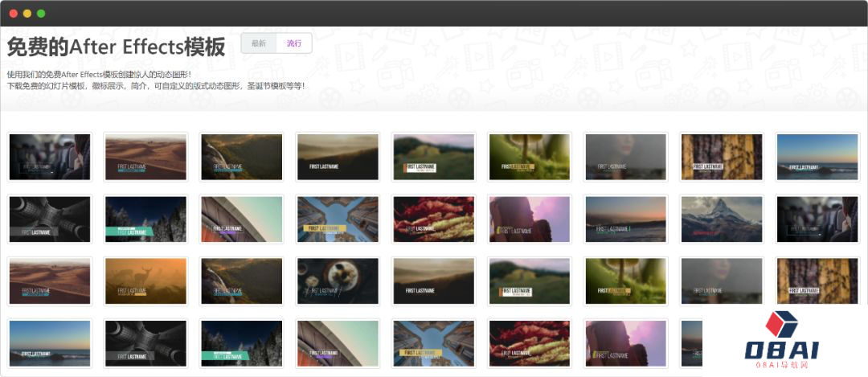The height and width of the screenshot is (377, 868).
Task: Open third-row tree bark template thumbnail
Action: pyautogui.click(x=817, y=280)
